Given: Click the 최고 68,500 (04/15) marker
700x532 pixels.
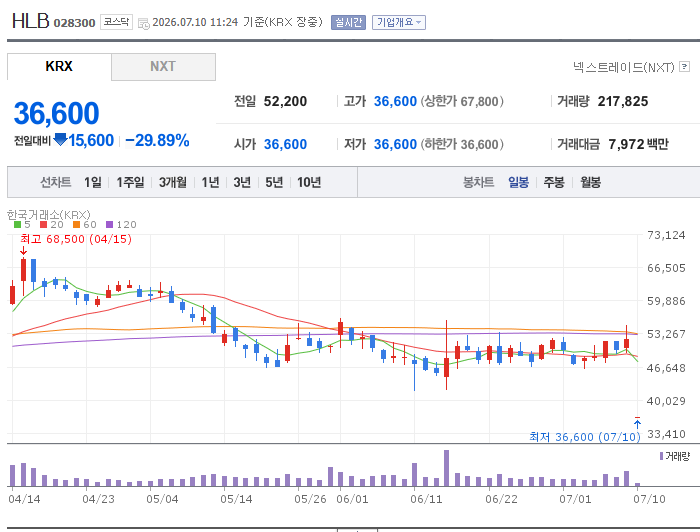Looking at the screenshot, I should coord(76,239).
